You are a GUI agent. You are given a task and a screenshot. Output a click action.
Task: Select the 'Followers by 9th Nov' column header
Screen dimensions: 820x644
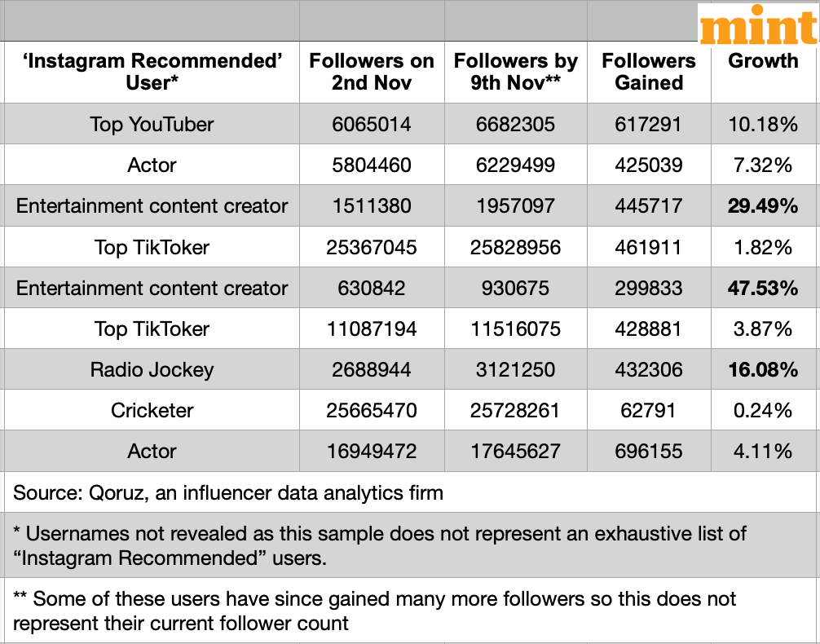(515, 72)
